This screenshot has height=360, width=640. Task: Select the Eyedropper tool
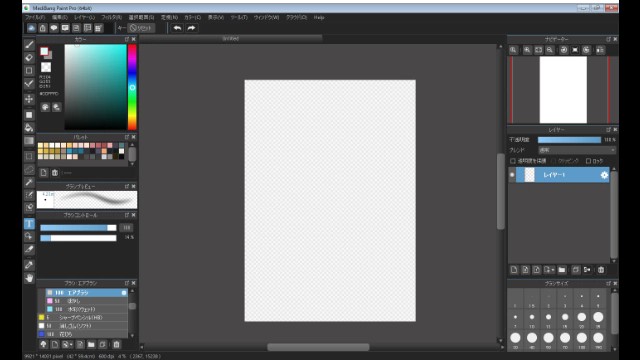[29, 265]
